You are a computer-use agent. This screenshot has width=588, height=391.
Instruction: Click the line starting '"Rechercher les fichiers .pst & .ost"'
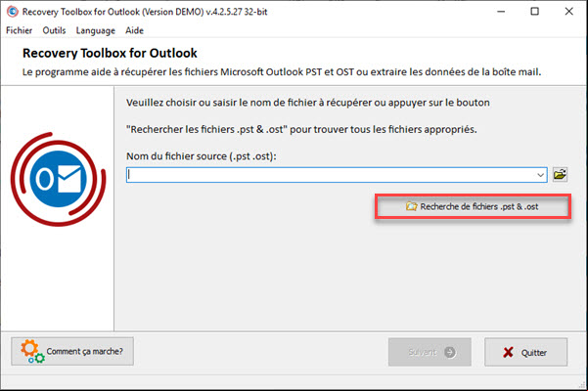301,130
